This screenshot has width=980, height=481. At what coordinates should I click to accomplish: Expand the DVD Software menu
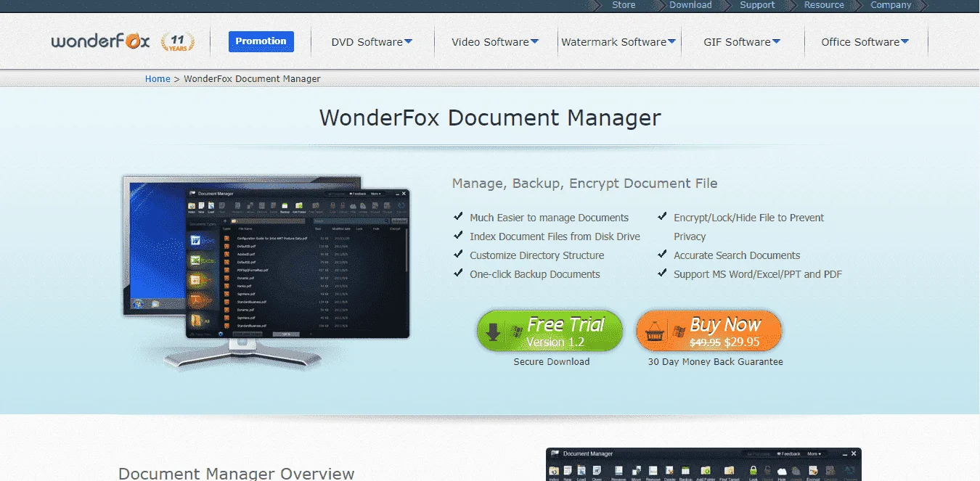coord(372,42)
